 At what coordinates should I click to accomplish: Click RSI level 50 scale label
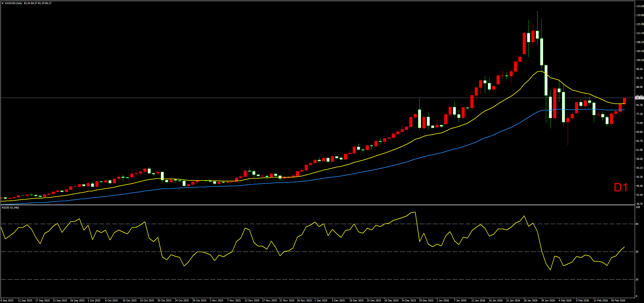[x=637, y=252]
